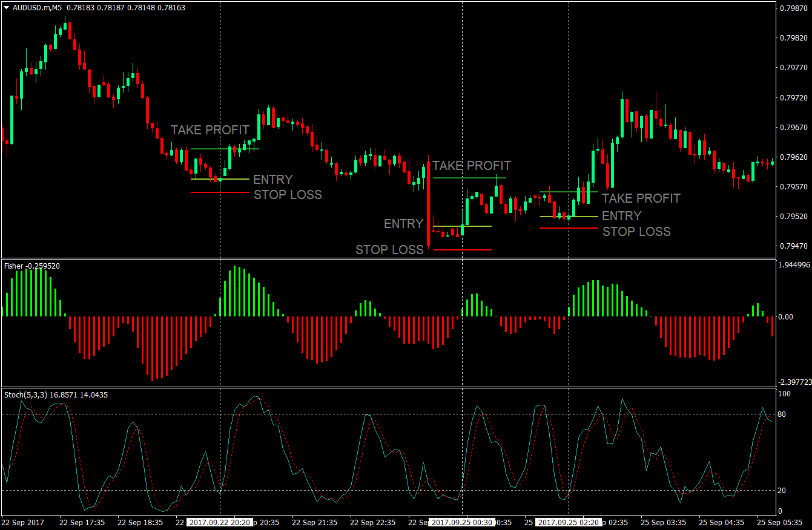Open the chart dropdown arrow beside AUDUSD.m,M5
The width and height of the screenshot is (812, 530).
(x=5, y=8)
